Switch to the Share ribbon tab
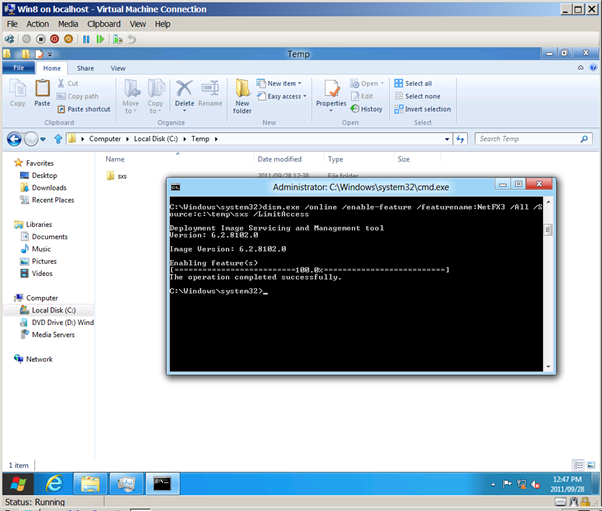The image size is (602, 511). click(85, 68)
